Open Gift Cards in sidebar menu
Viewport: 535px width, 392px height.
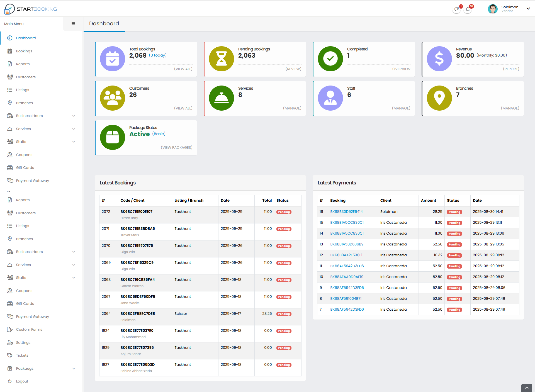point(25,168)
